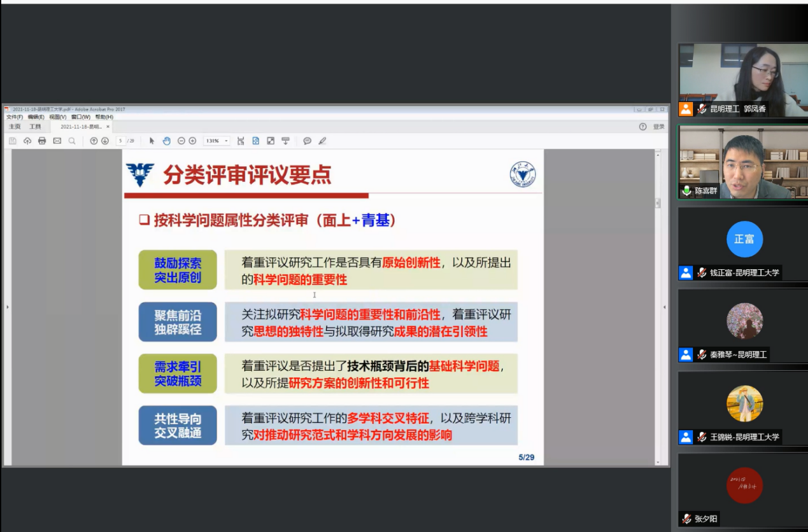The height and width of the screenshot is (532, 808).
Task: Open the 文件(F) menu
Action: coord(15,117)
